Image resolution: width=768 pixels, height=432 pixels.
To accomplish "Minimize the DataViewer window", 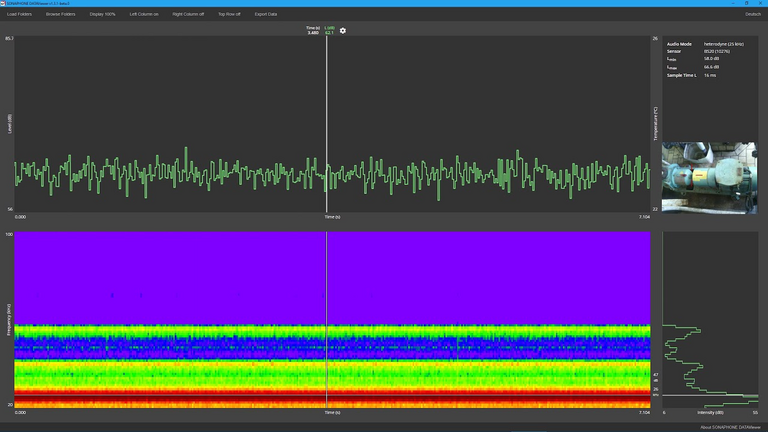I will click(731, 3).
